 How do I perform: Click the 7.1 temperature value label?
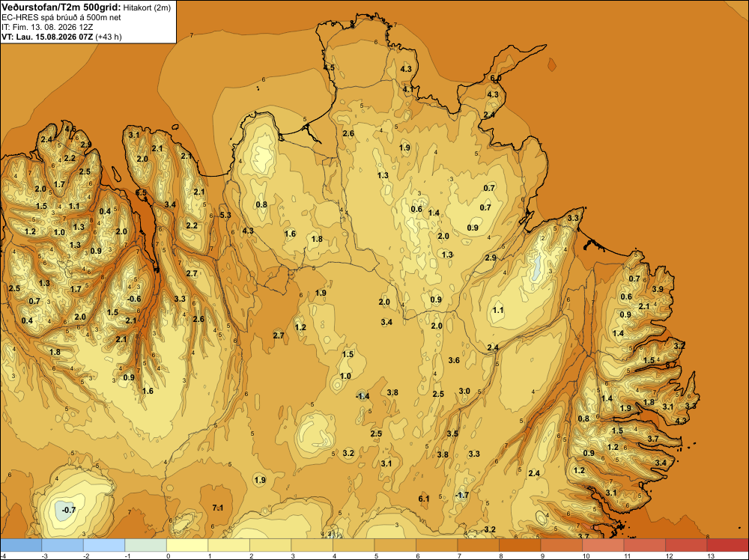[x=218, y=508]
